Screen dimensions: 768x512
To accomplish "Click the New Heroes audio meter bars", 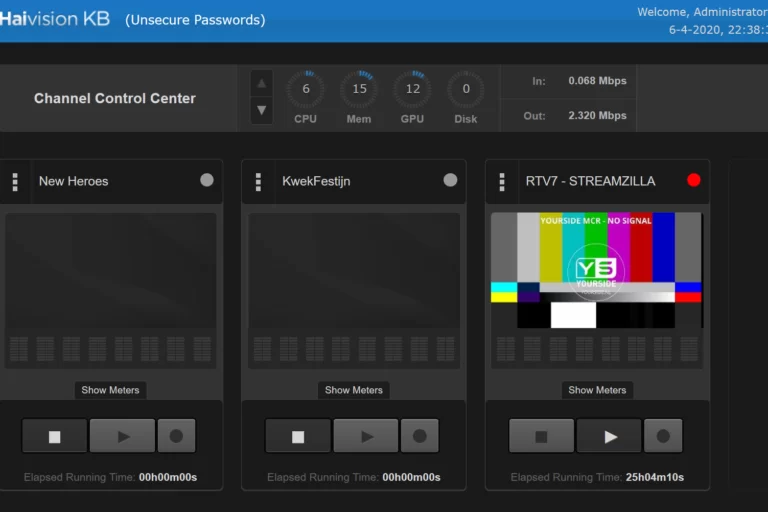I will [x=110, y=349].
